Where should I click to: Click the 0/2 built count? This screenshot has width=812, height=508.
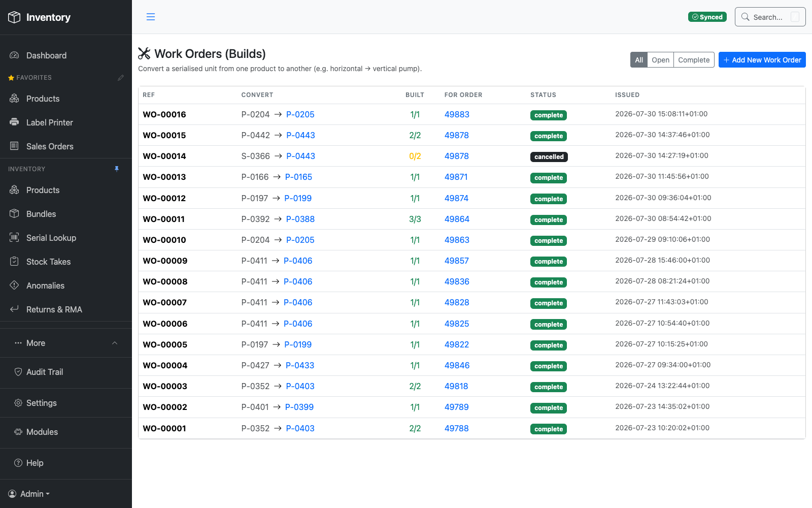coord(415,156)
